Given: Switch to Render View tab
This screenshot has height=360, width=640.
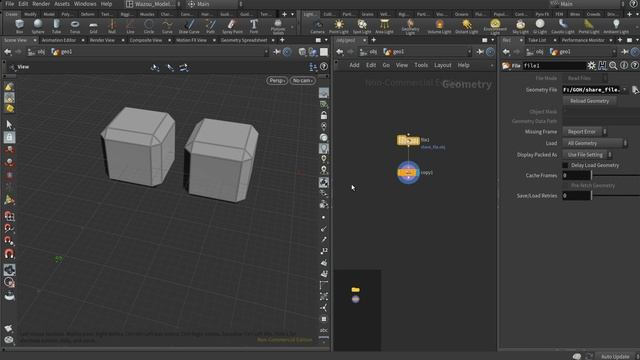Looking at the screenshot, I should [102, 40].
